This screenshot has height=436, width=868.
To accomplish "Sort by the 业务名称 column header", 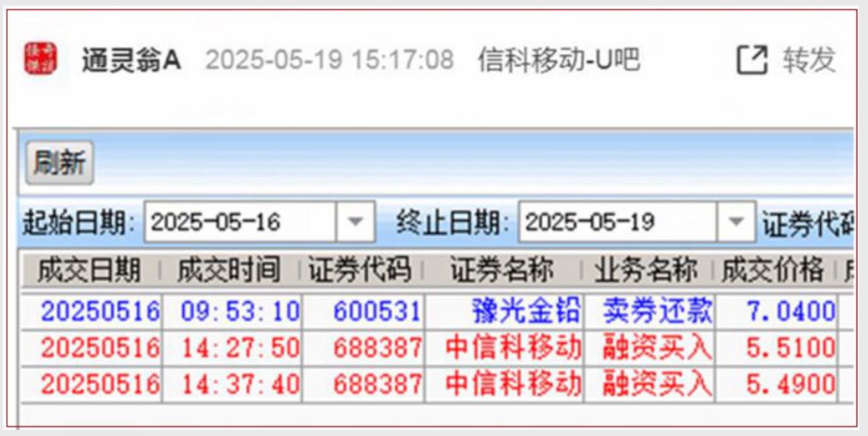I will (x=646, y=270).
